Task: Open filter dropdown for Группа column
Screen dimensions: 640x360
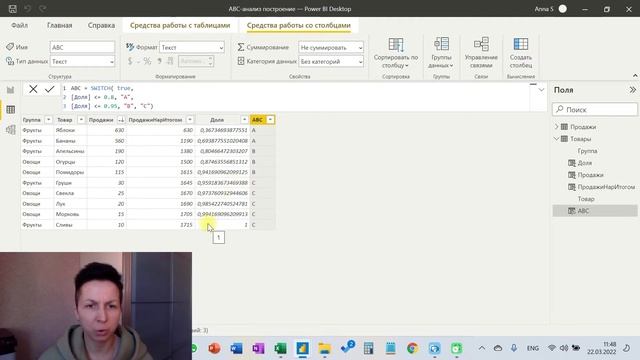Action: point(48,120)
